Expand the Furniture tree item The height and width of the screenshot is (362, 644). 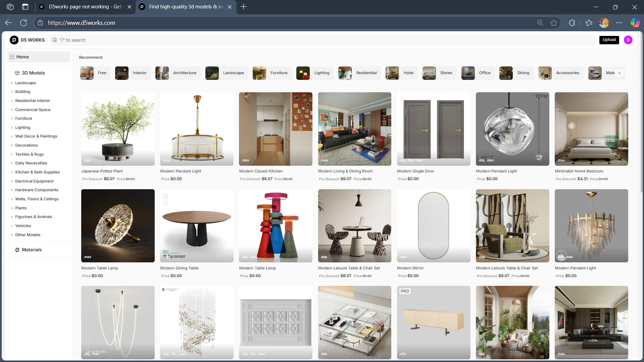click(x=12, y=118)
